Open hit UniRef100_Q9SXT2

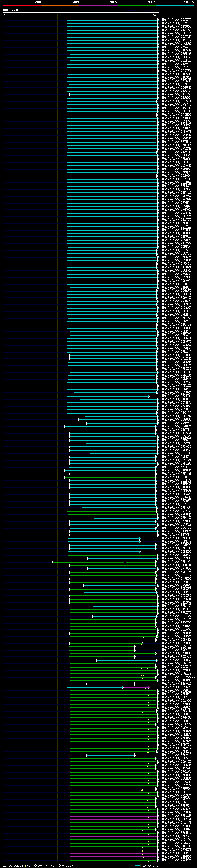coord(177,20)
